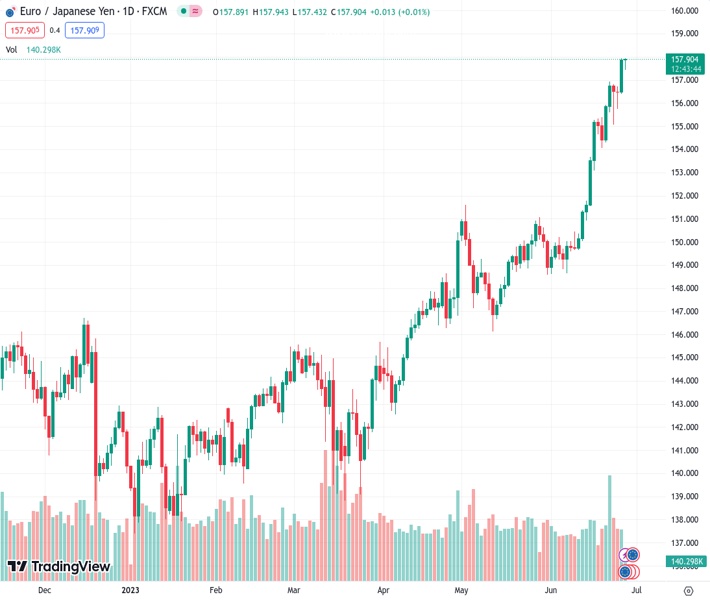This screenshot has width=710, height=600.
Task: Click the Vol indicator label
Action: (11, 49)
